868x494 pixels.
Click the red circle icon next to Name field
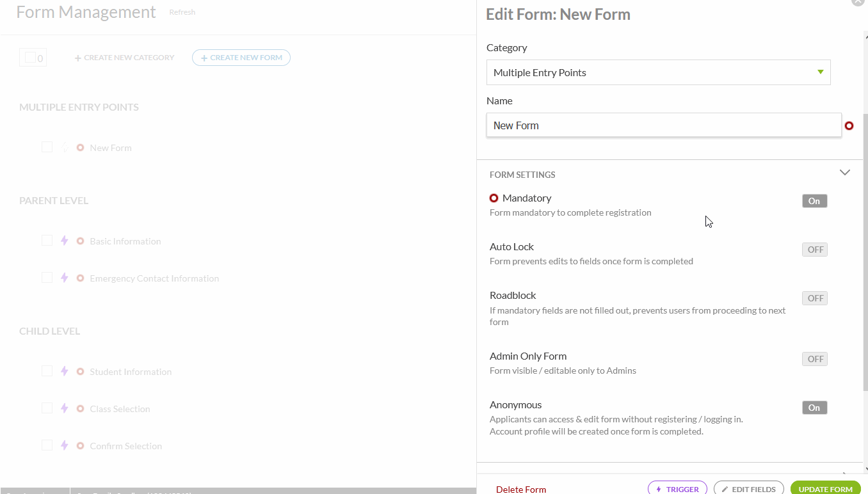click(849, 126)
